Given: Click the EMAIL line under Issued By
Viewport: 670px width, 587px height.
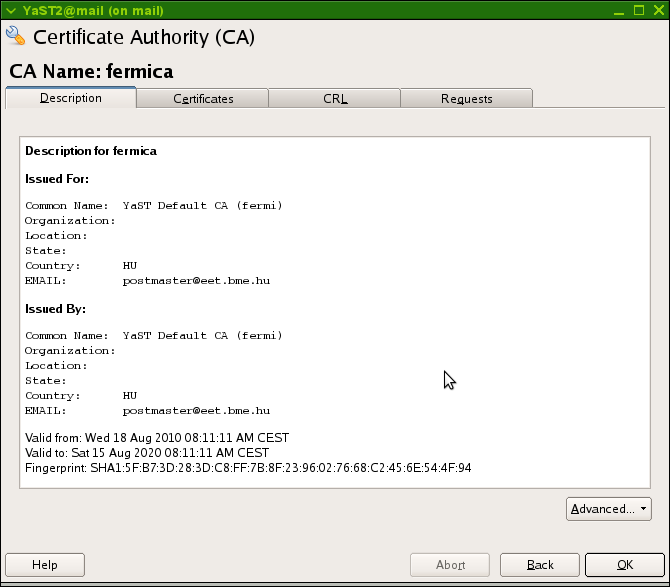Looking at the screenshot, I should [147, 411].
